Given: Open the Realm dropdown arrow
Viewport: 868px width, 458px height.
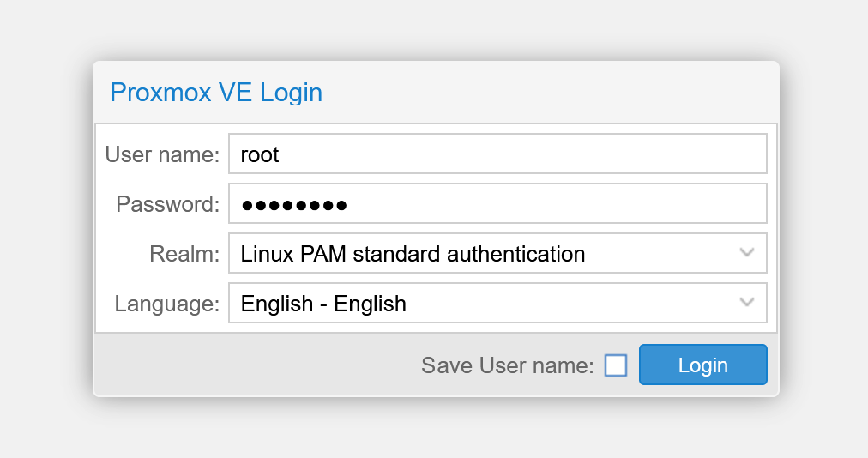Looking at the screenshot, I should [x=747, y=253].
